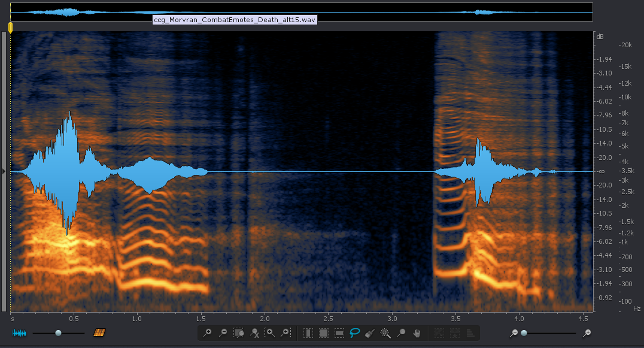Click the spectrogram view icon beside the balance slider
644x348 pixels.
tap(99, 333)
